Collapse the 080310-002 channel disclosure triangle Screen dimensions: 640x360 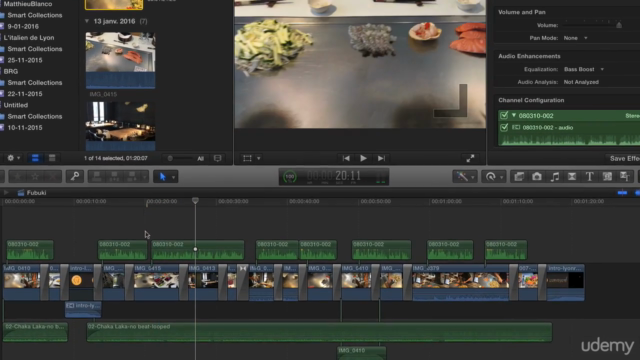[x=514, y=116]
